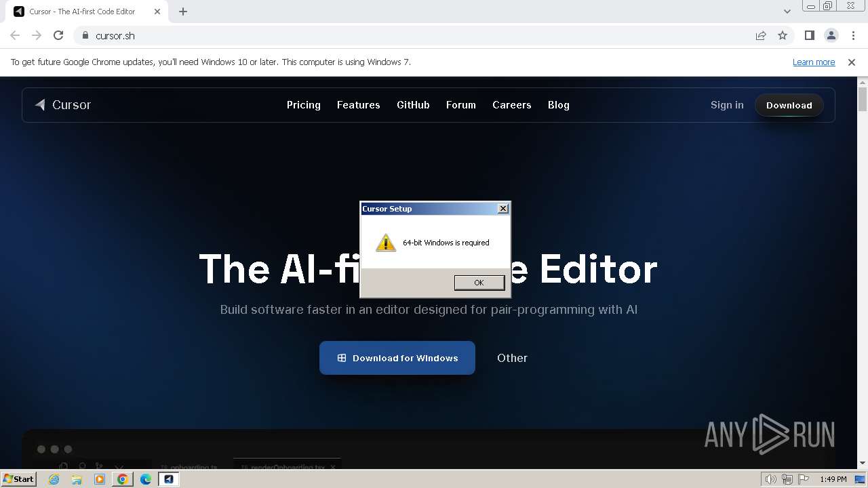Go forward to the next page
This screenshot has height=488, width=868.
pos(37,35)
